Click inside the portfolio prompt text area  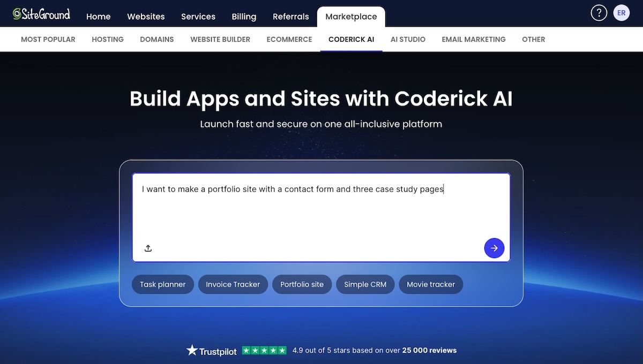pyautogui.click(x=321, y=217)
